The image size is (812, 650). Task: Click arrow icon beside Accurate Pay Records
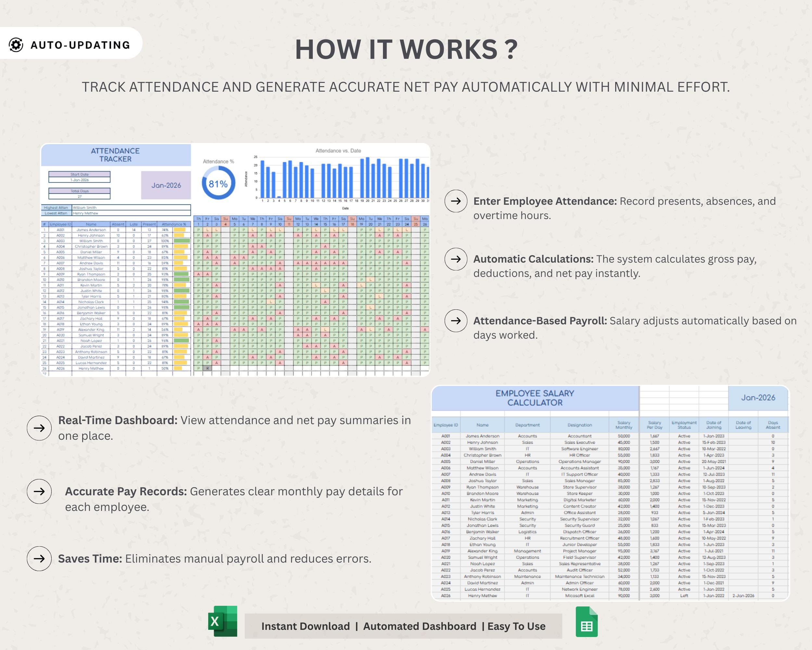click(x=39, y=491)
